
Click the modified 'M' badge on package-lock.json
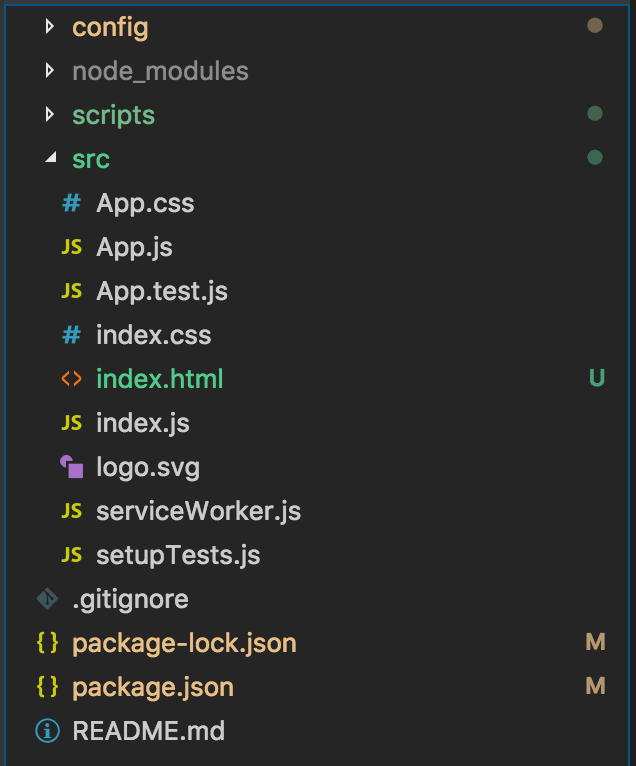coord(595,643)
